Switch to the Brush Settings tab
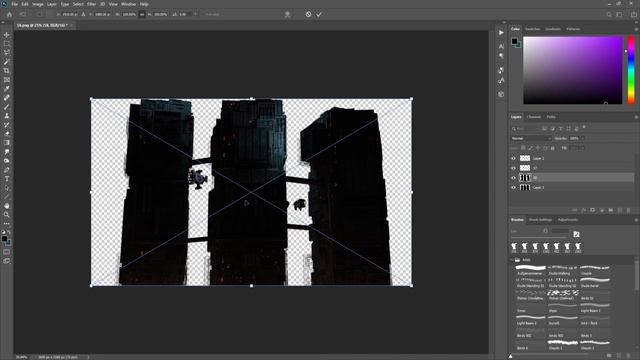Viewport: 640px width, 360px height. [x=540, y=220]
